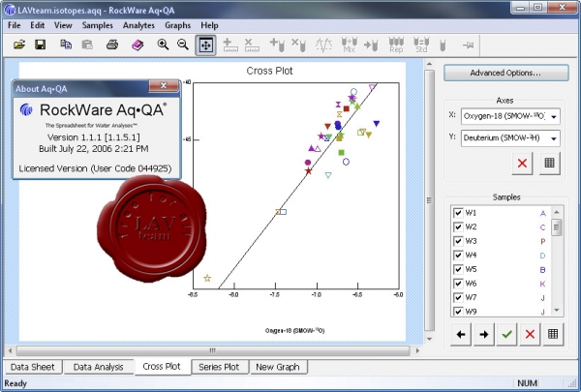The height and width of the screenshot is (392, 581).
Task: Click the Std standard toolbar icon
Action: (421, 45)
